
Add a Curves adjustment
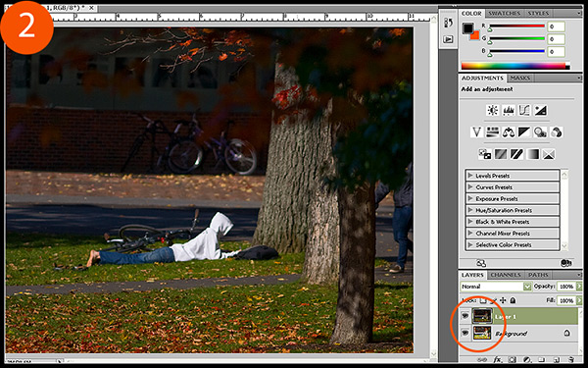(524, 110)
